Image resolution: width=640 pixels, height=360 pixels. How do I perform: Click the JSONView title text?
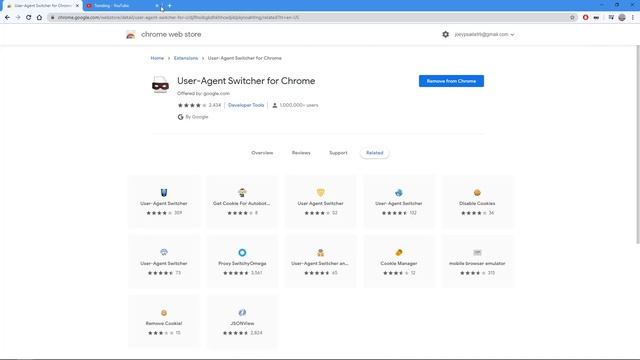[x=242, y=323]
